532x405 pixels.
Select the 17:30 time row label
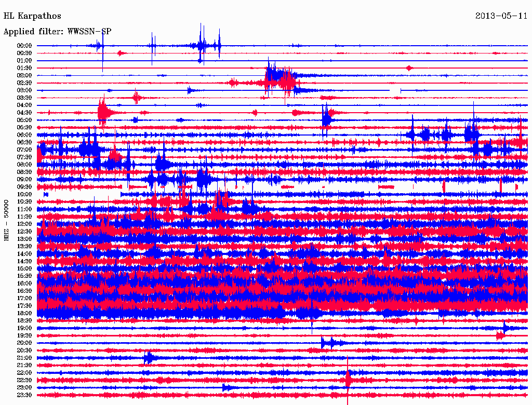24,306
